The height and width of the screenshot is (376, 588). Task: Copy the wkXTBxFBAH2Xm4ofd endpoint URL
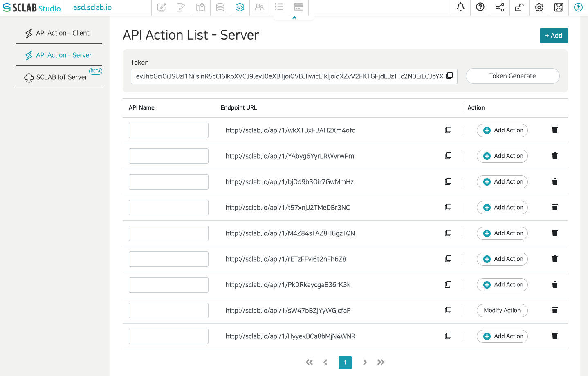(x=448, y=130)
